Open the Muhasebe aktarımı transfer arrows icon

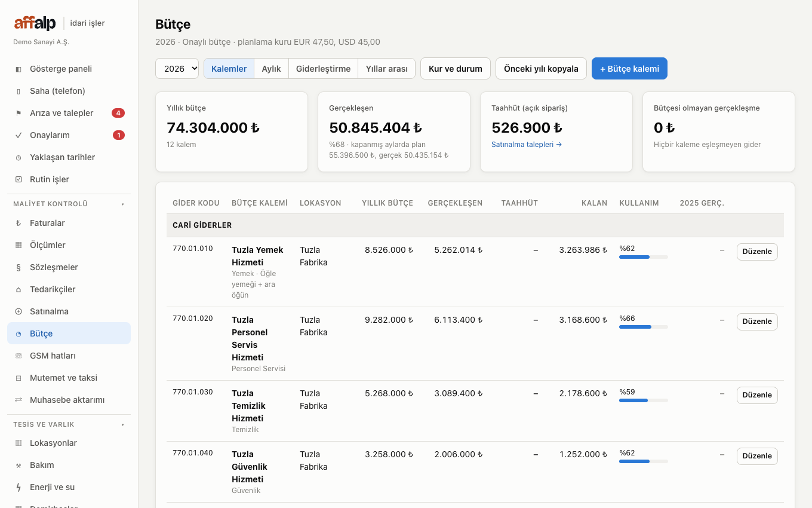[x=19, y=400]
